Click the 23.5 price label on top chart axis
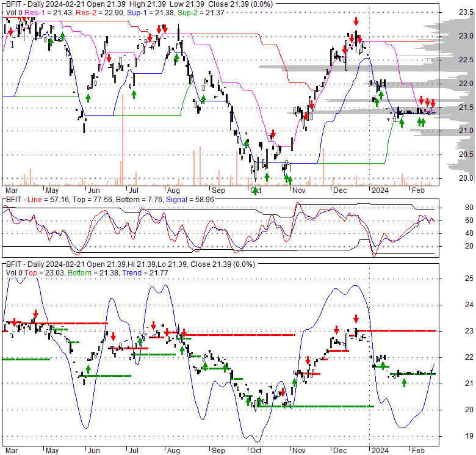Screen dimensions: 476x455 pyautogui.click(x=466, y=12)
